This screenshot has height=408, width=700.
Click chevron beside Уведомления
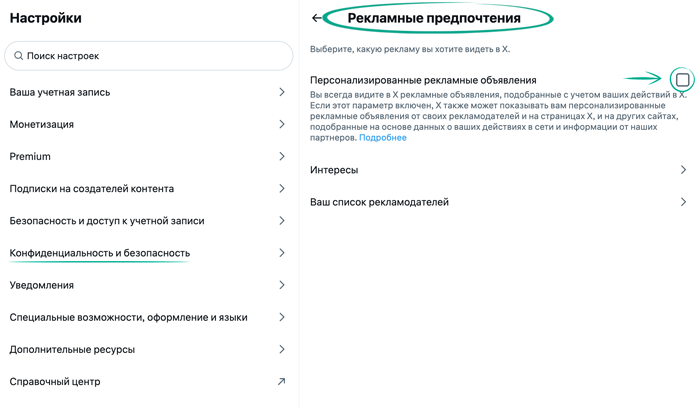281,285
